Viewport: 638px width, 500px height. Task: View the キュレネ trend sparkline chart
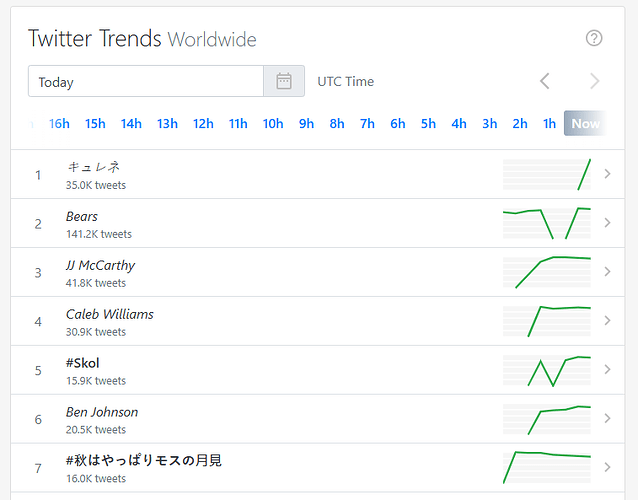(x=547, y=174)
